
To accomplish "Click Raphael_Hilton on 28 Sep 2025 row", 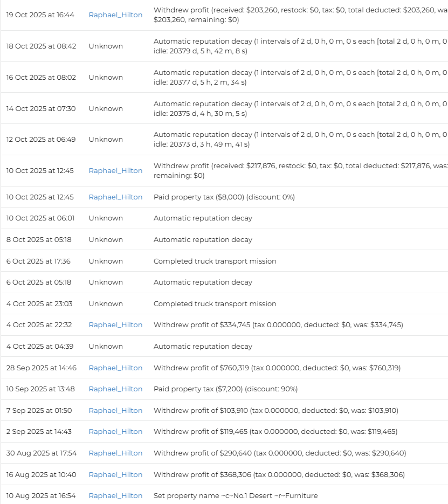I will (x=115, y=368).
